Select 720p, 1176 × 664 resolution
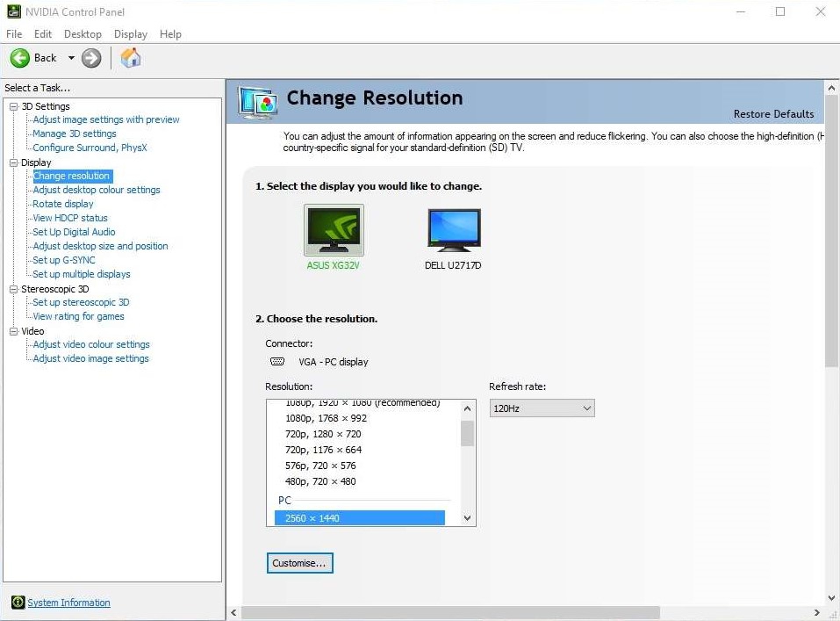This screenshot has width=840, height=621. coord(324,450)
